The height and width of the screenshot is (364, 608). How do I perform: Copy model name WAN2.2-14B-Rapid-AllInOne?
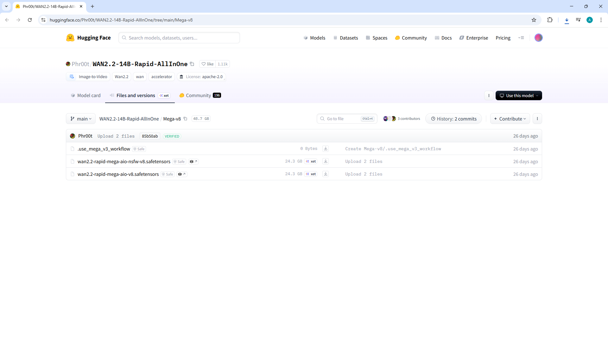192,64
